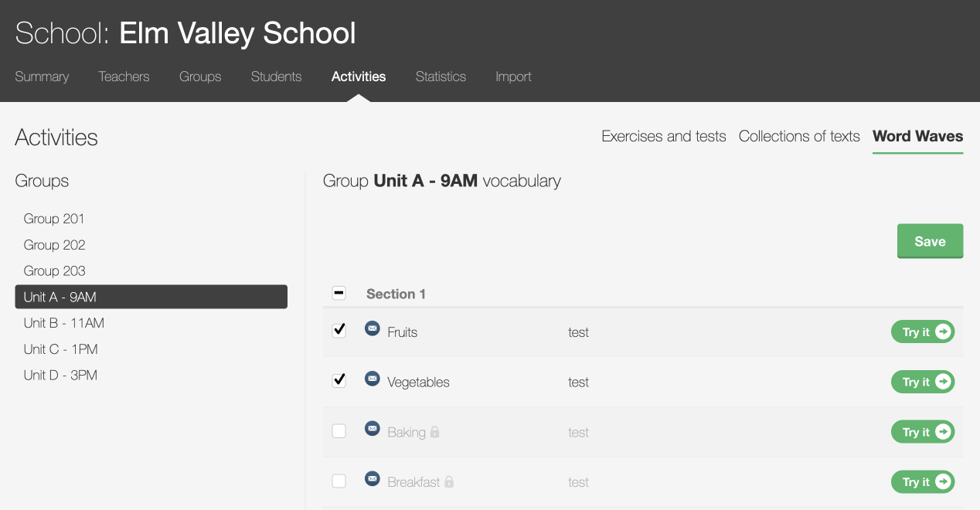Click the message icon beside Baking
The image size is (980, 510).
coord(372,429)
